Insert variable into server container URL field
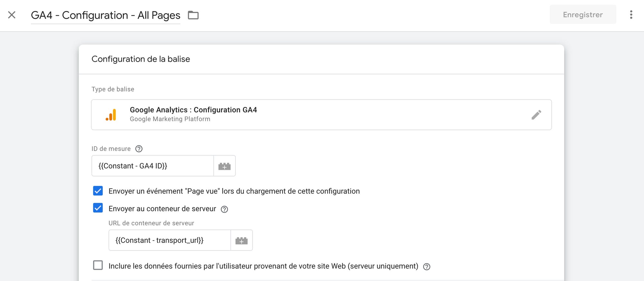 pyautogui.click(x=241, y=240)
